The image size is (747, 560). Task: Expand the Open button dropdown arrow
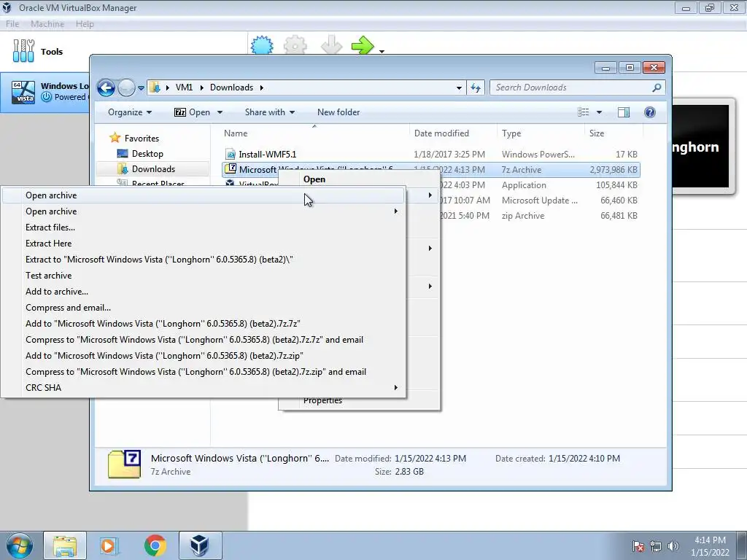pyautogui.click(x=220, y=112)
